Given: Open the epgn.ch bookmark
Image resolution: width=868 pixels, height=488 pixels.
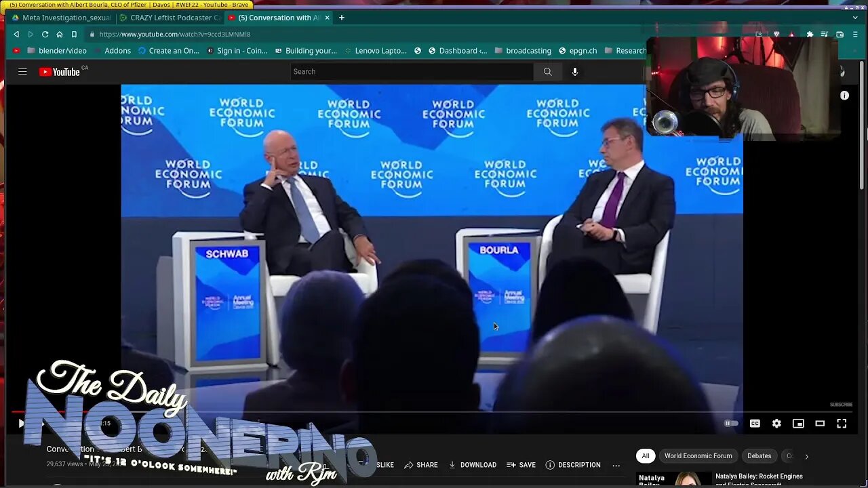Looking at the screenshot, I should pyautogui.click(x=578, y=51).
